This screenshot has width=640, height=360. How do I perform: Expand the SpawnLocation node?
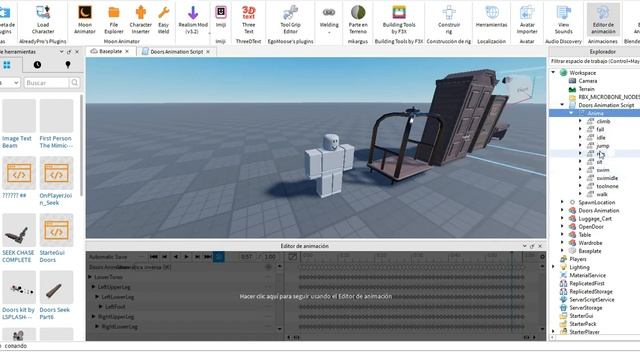[x=562, y=202]
